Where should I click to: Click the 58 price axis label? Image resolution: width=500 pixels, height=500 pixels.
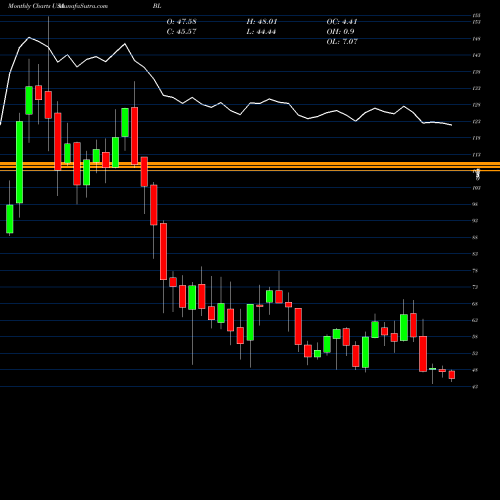pos(475,337)
